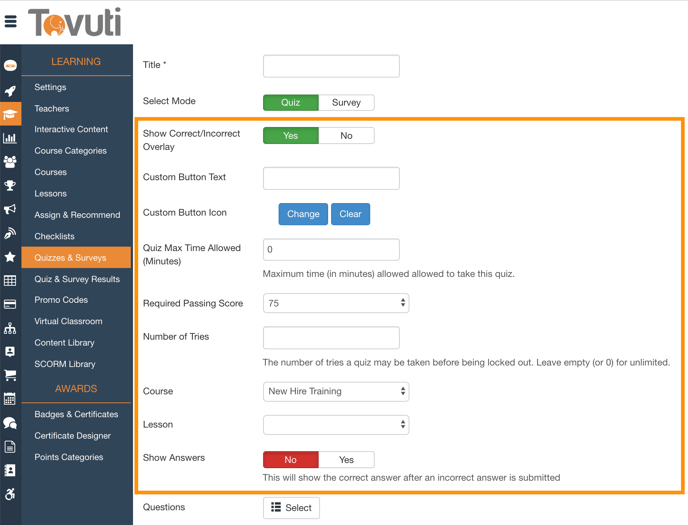Switch mode to Survey
The image size is (688, 525).
(x=346, y=102)
